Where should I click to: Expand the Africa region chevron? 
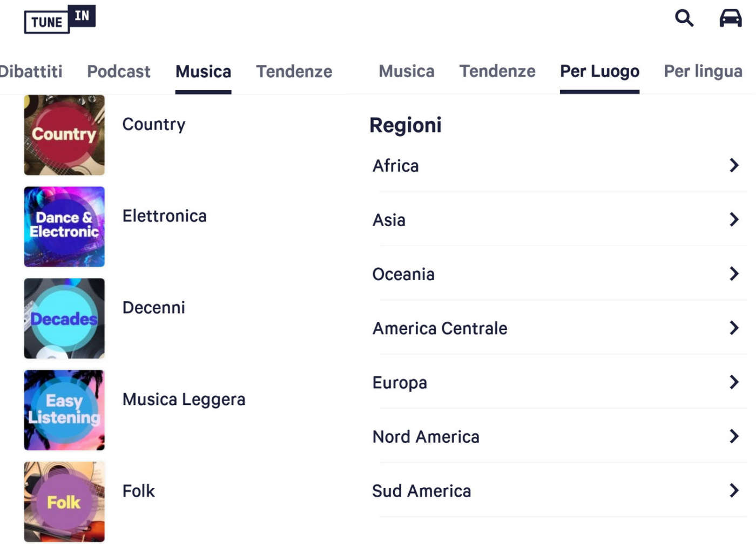(733, 165)
